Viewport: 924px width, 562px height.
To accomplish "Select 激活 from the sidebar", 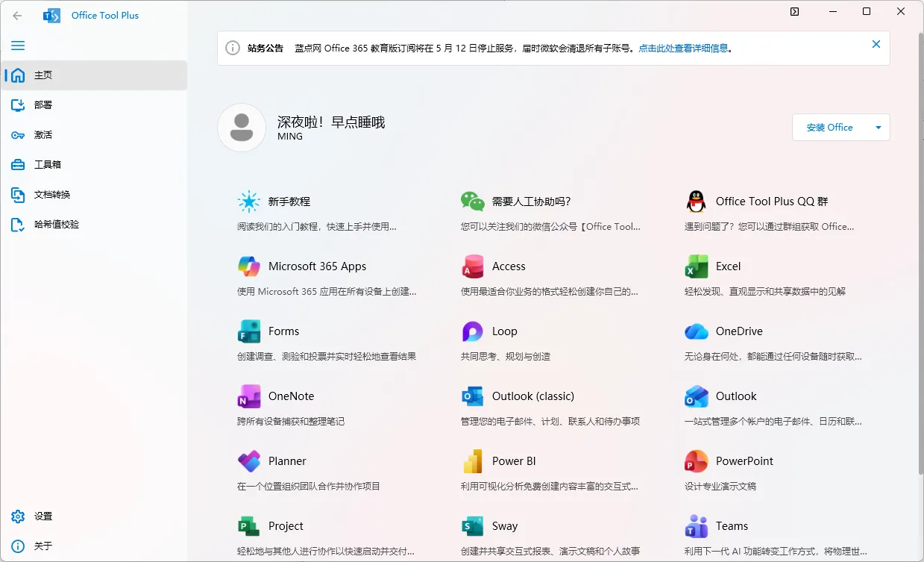I will point(18,134).
